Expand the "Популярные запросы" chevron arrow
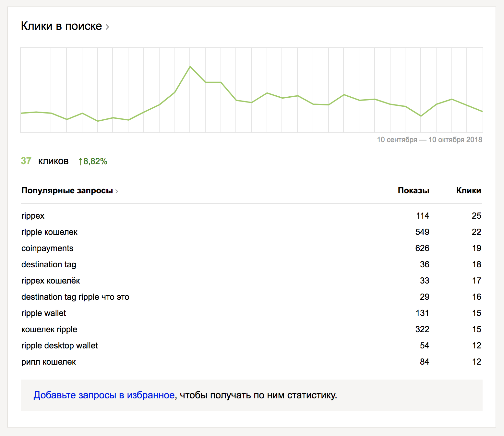 point(117,191)
